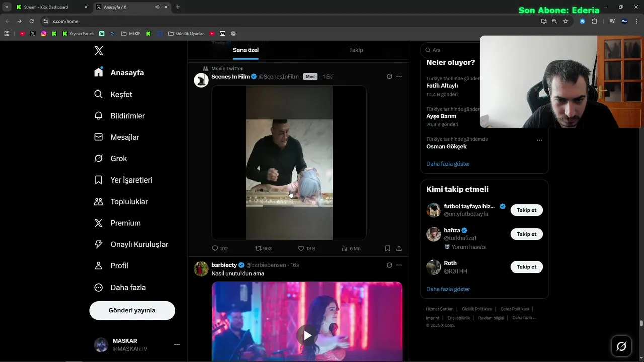The image size is (644, 362).
Task: Click the Mod label on the post
Action: tap(310, 77)
